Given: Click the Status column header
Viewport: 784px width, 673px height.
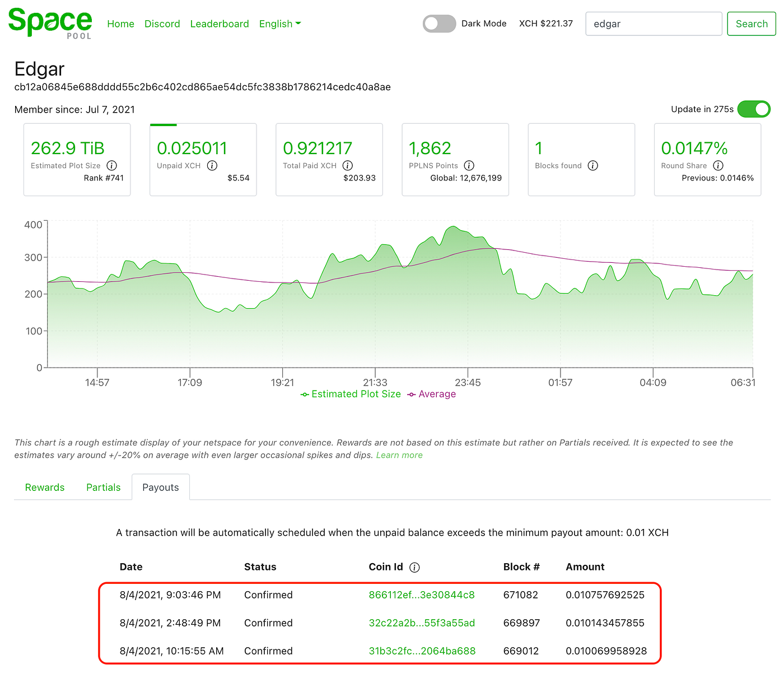Looking at the screenshot, I should point(260,567).
